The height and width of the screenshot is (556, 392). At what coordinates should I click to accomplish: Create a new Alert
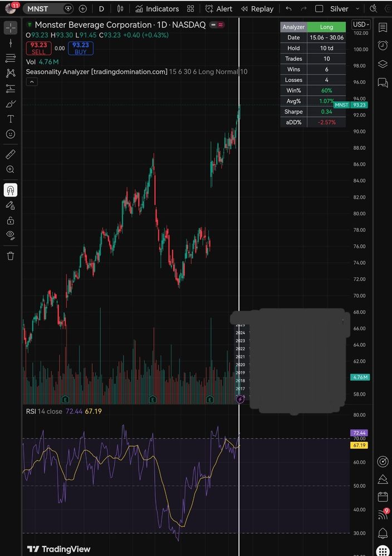click(219, 9)
